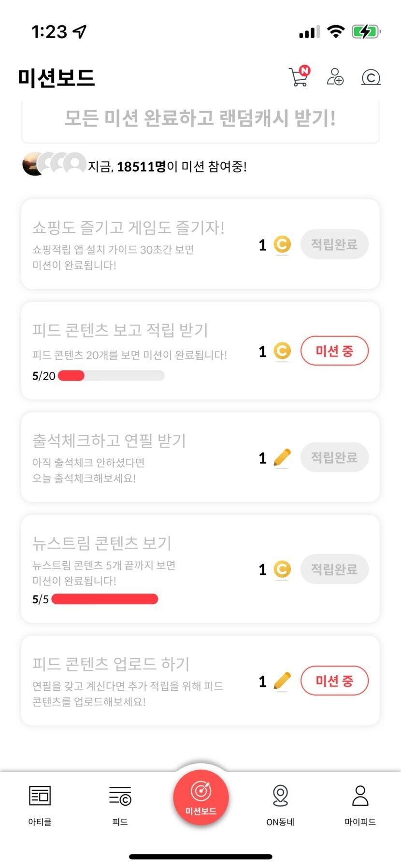Tap the add friend icon
This screenshot has width=401, height=868.
tap(335, 77)
